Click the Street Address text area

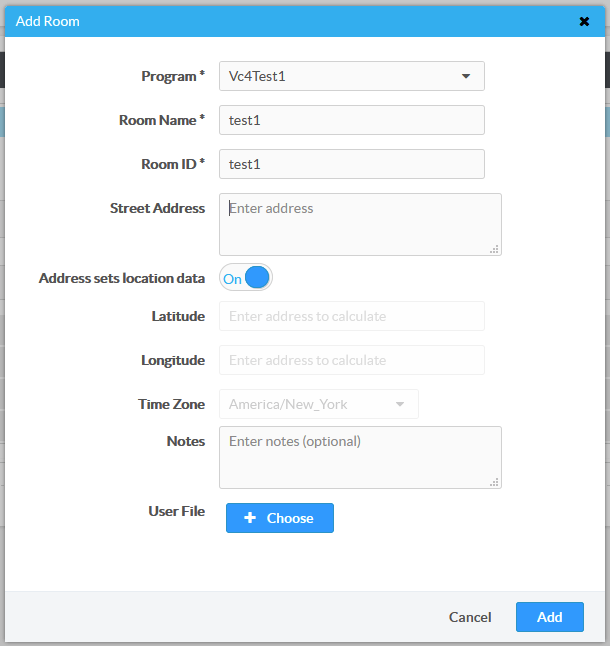358,224
